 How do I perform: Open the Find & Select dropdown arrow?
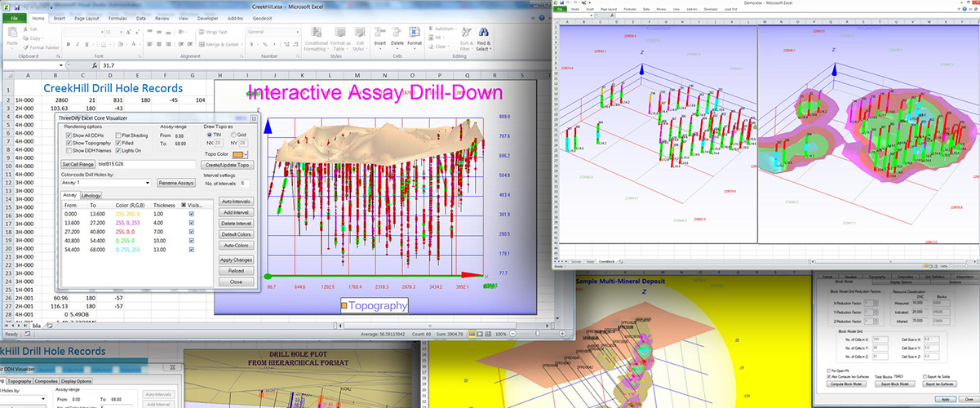(x=491, y=49)
